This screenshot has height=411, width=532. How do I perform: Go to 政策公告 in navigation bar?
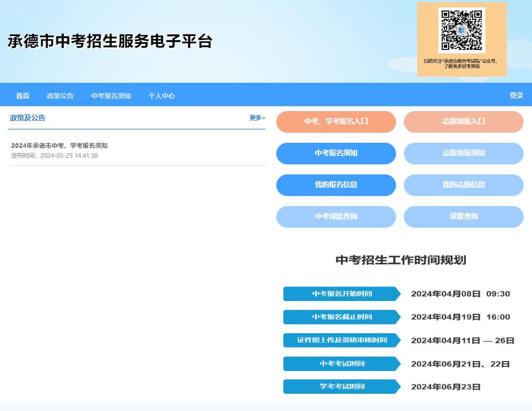[60, 96]
